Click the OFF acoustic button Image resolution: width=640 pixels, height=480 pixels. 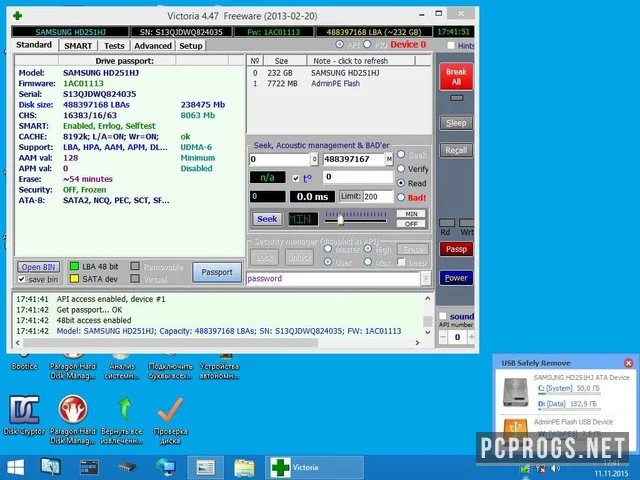(411, 224)
